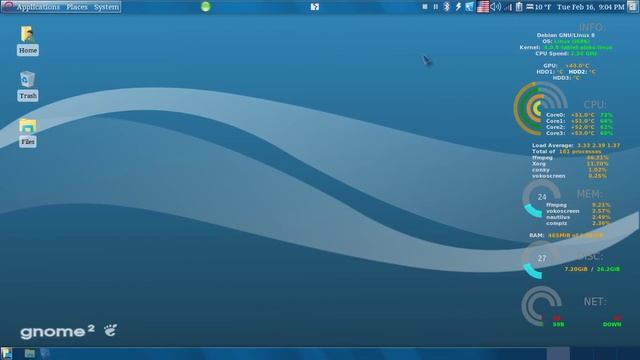Viewport: 640px width, 360px height.
Task: Click the faded window icon in bottom panel
Action: coord(44,353)
